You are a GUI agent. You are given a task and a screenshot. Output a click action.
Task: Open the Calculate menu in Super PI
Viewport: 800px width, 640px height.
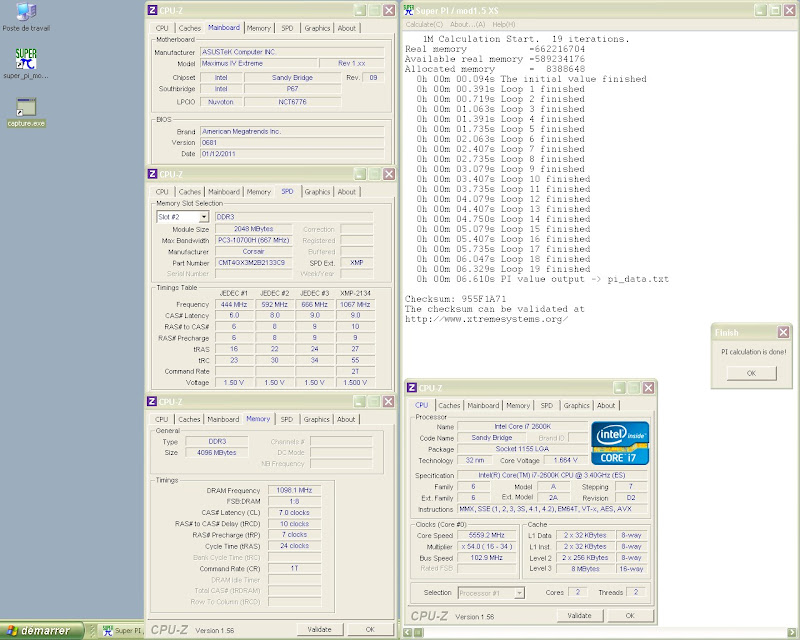[424, 23]
